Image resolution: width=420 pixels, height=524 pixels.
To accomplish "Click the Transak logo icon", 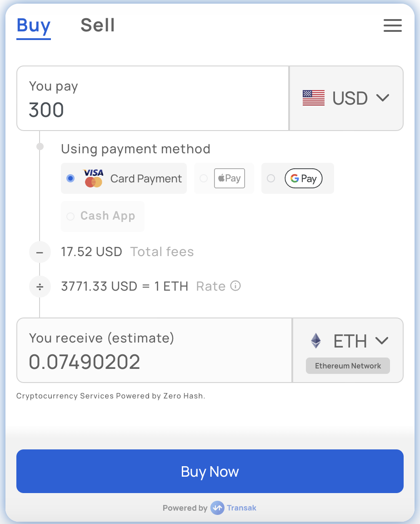I will (217, 508).
